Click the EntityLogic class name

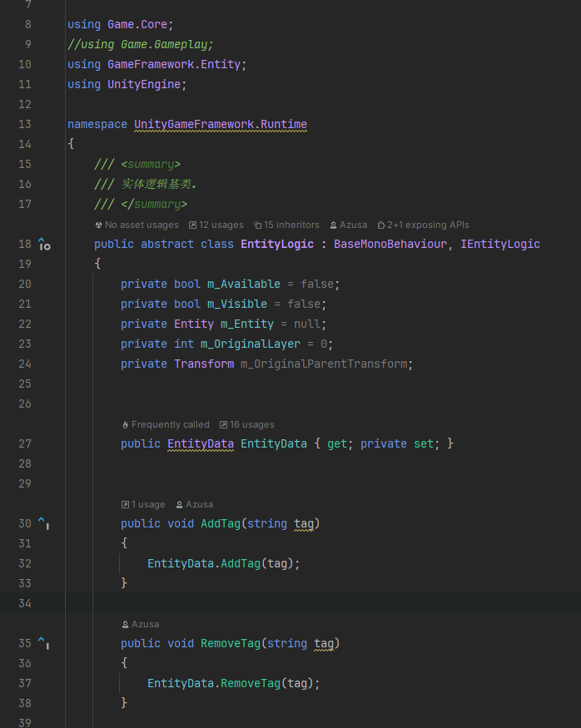[x=277, y=245]
